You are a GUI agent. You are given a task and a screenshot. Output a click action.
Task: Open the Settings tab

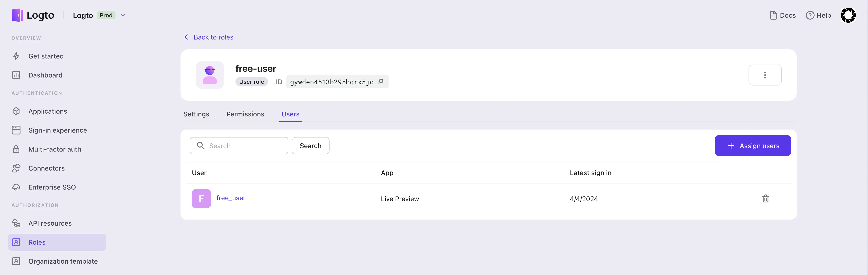click(x=196, y=114)
